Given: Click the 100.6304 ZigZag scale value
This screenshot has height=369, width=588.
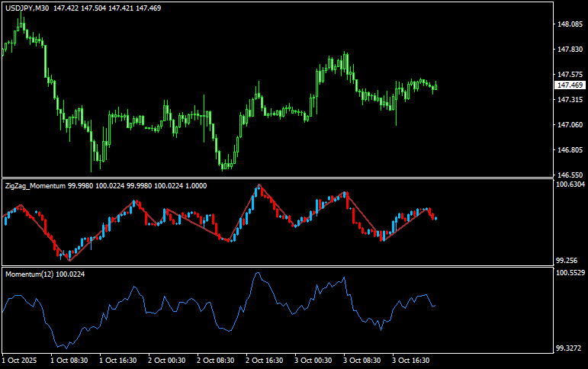Looking at the screenshot, I should click(570, 184).
